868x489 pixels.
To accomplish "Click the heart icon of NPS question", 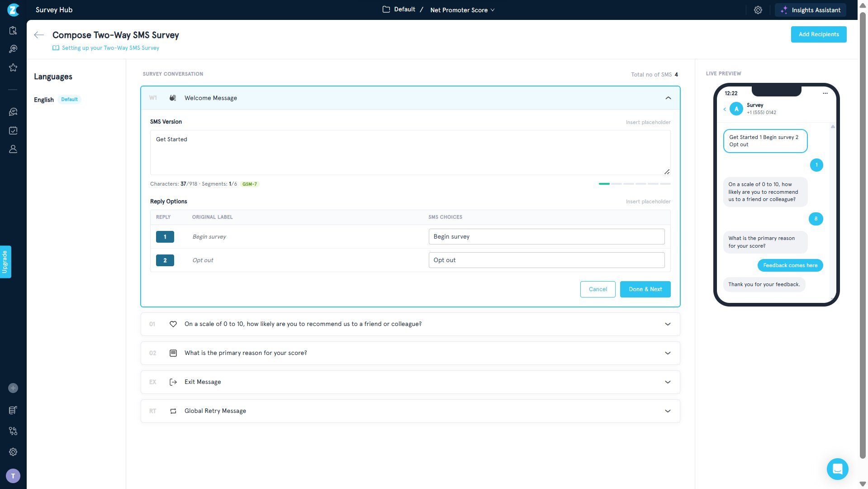I will pyautogui.click(x=173, y=324).
